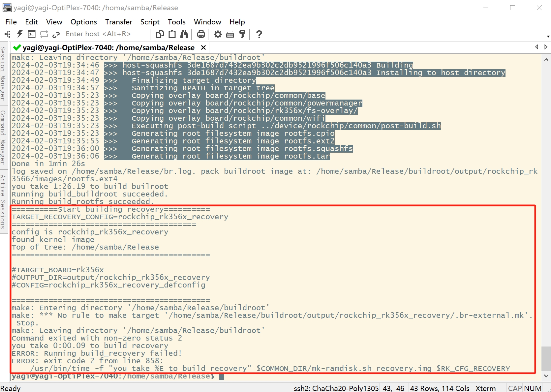
Task: Open the Options menu
Action: pos(84,22)
